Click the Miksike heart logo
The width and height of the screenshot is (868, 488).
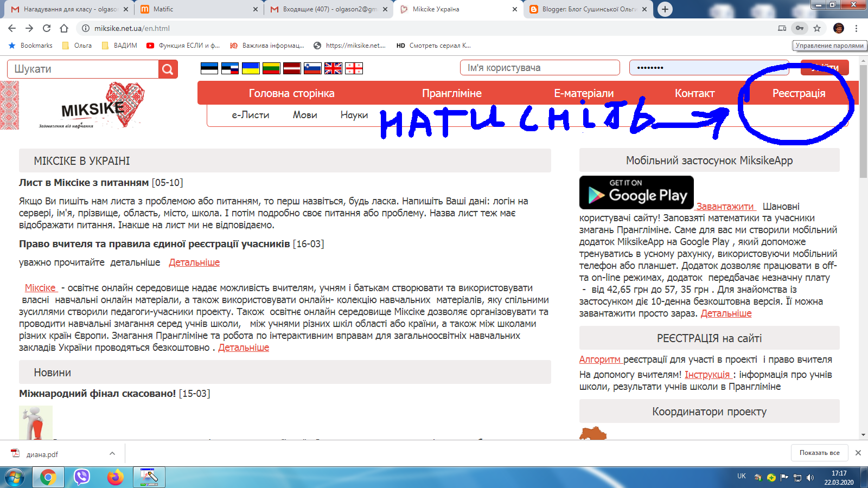pyautogui.click(x=92, y=106)
